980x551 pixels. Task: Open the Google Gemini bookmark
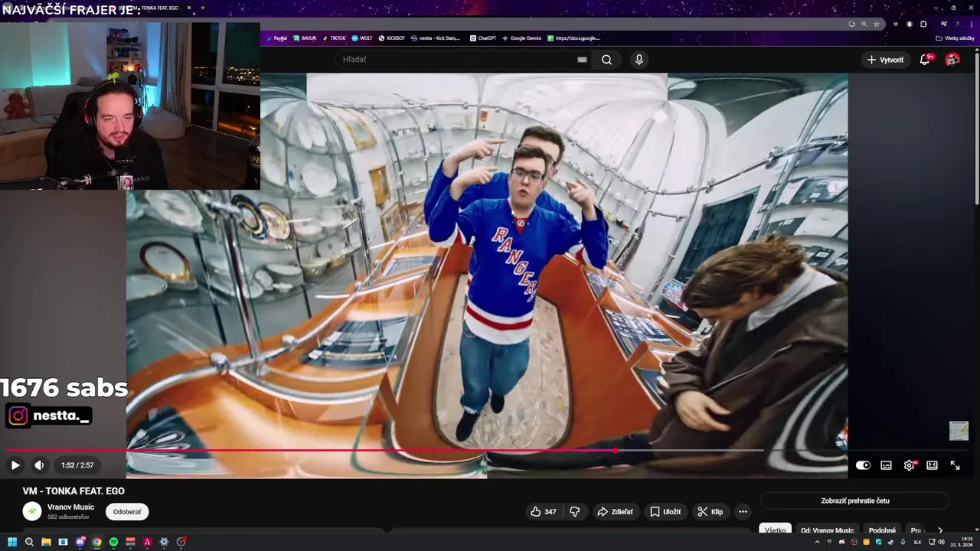tap(521, 37)
